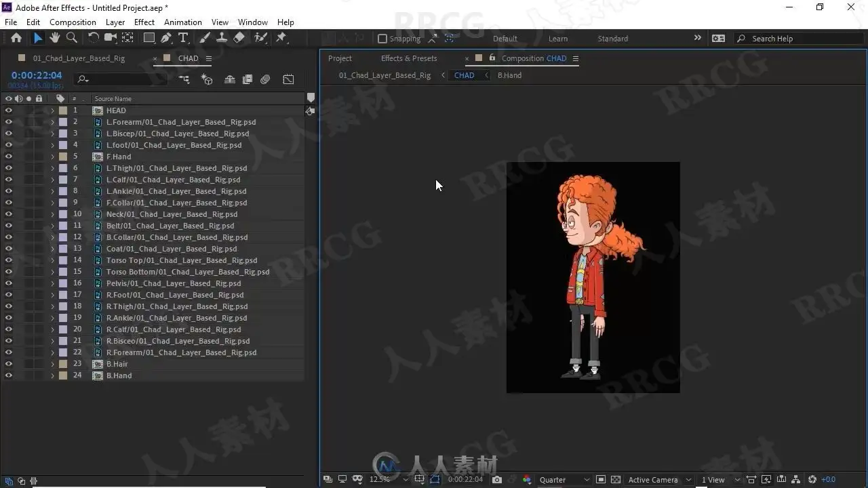Open the Show Channel color management icon
Viewport: 868px width, 488px height.
527,479
